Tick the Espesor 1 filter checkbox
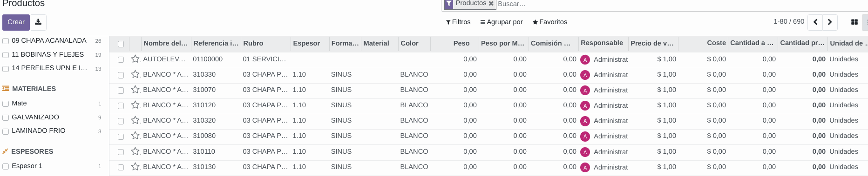Viewport: 868px width, 176px height. (x=6, y=166)
